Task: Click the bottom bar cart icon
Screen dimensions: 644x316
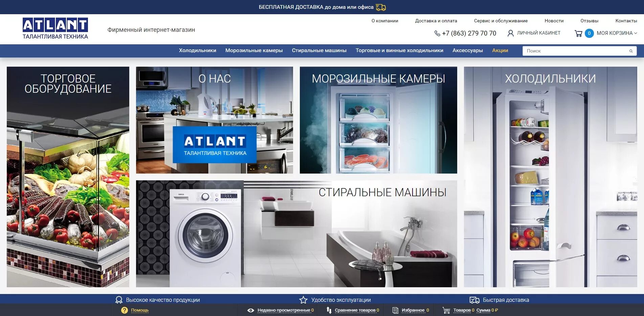Action: [446, 310]
